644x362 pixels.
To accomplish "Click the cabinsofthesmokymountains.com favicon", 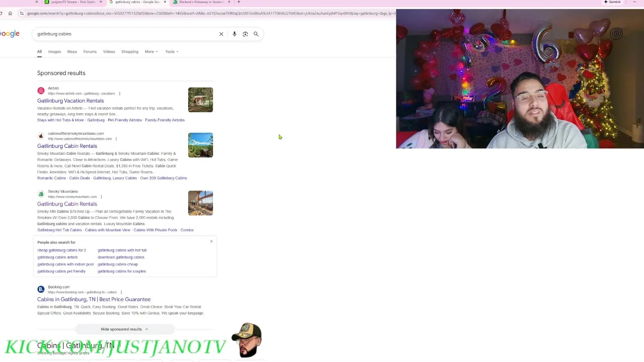I will (41, 136).
